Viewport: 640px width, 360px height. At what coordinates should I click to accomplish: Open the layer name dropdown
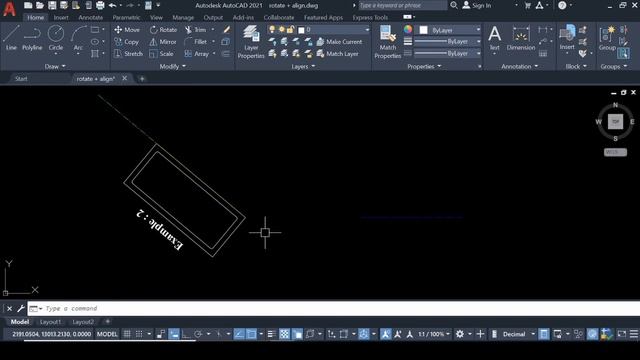[x=367, y=30]
